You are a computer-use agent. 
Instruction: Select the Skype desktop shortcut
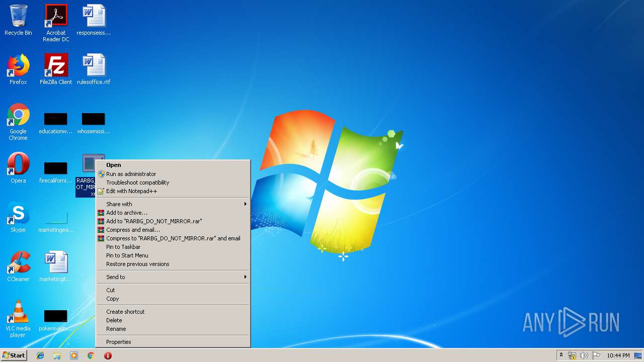click(x=18, y=217)
